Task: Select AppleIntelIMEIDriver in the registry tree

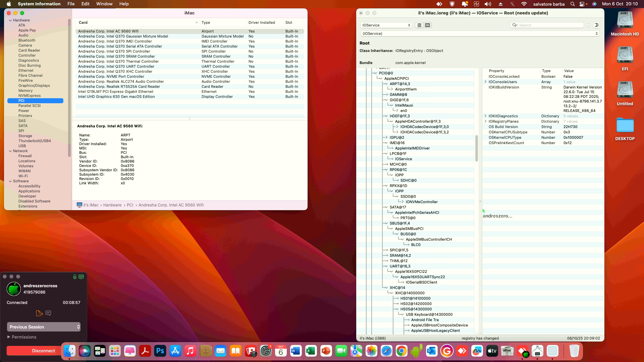Action: click(x=412, y=148)
